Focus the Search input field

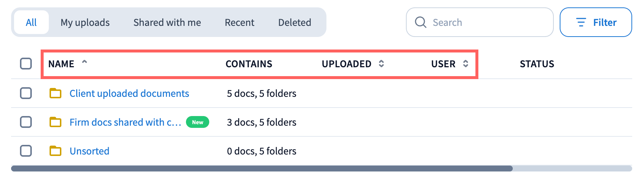pos(488,23)
